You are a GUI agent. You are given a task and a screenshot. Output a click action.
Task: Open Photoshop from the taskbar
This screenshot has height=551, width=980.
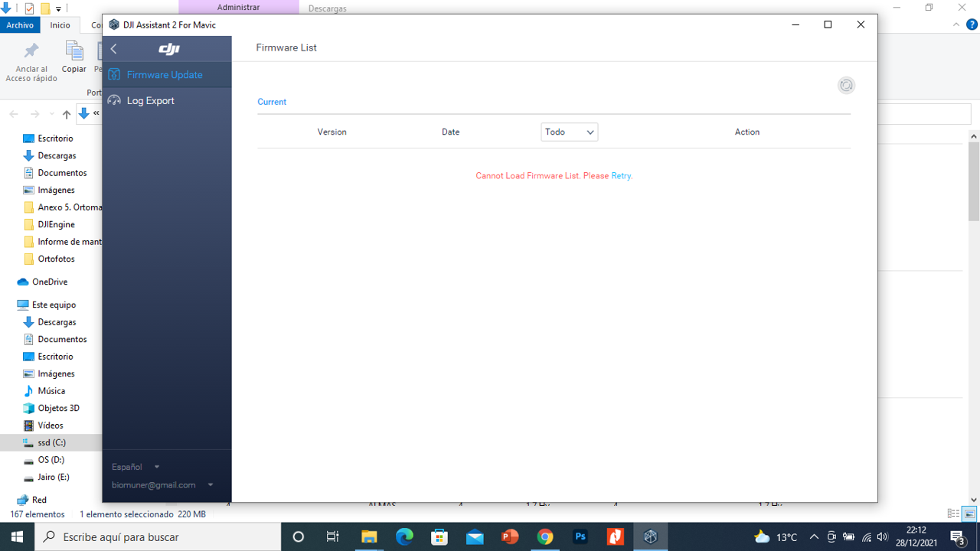[580, 536]
